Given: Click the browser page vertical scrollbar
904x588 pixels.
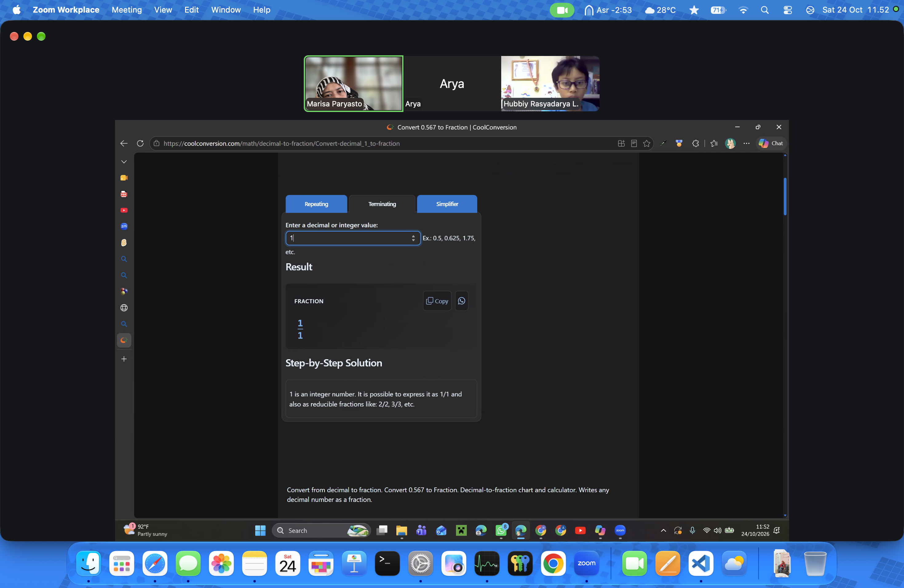Looking at the screenshot, I should (x=785, y=197).
